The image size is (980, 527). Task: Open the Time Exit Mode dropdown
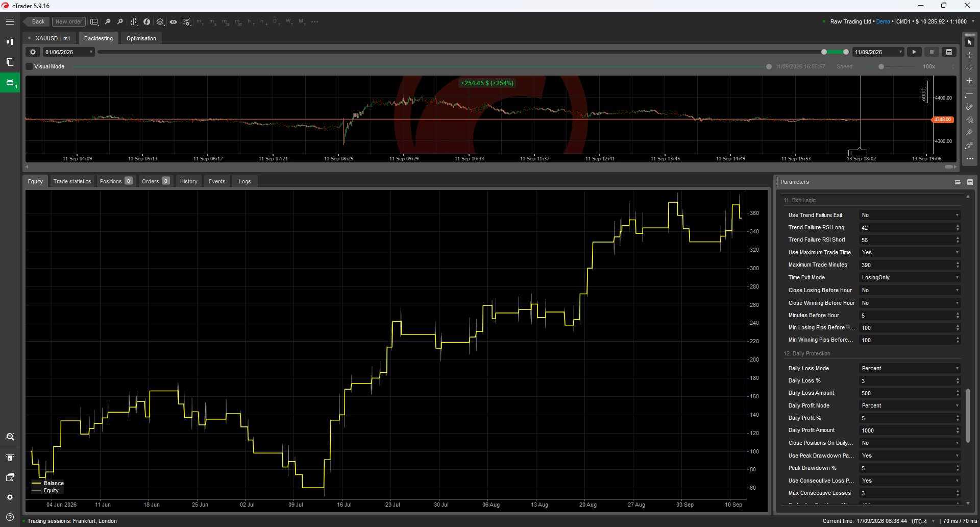coord(910,278)
